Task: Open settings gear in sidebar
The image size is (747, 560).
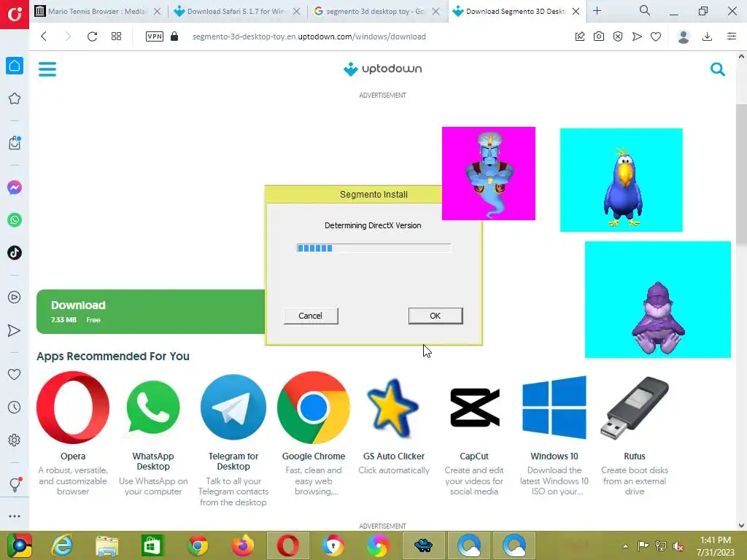Action: [x=15, y=440]
